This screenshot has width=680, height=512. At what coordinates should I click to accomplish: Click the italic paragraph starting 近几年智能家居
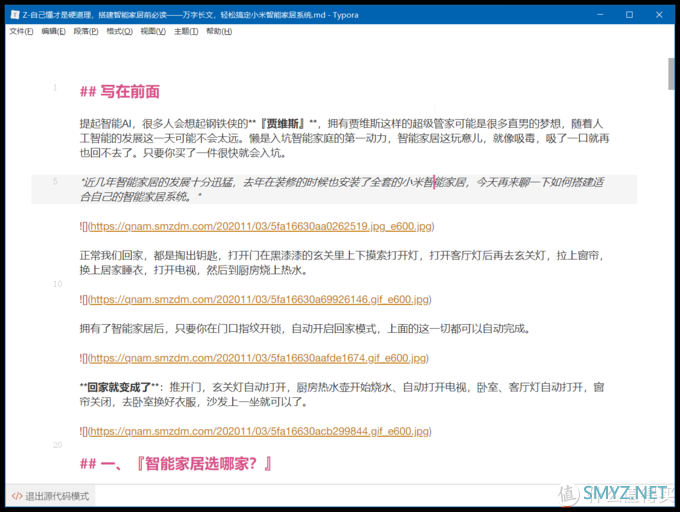pyautogui.click(x=342, y=189)
